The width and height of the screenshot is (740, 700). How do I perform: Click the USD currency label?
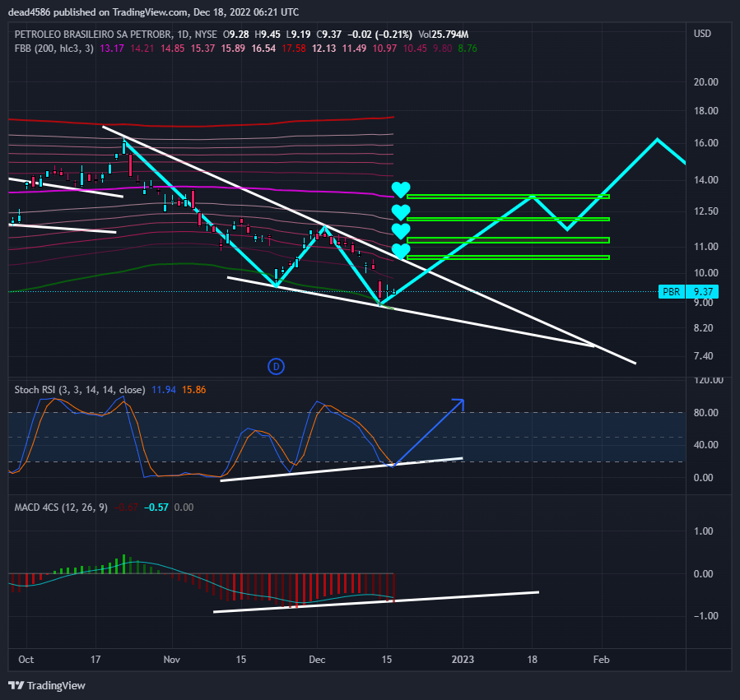point(702,34)
